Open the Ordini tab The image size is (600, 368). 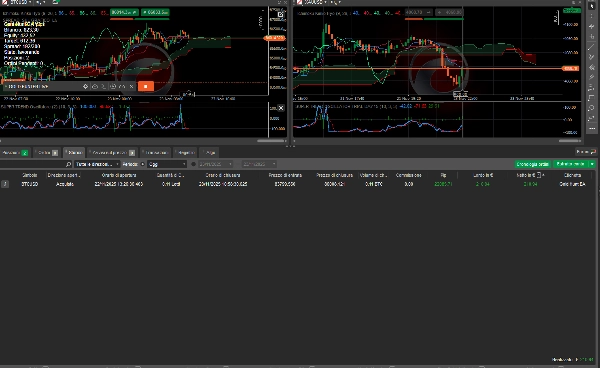click(x=47, y=153)
